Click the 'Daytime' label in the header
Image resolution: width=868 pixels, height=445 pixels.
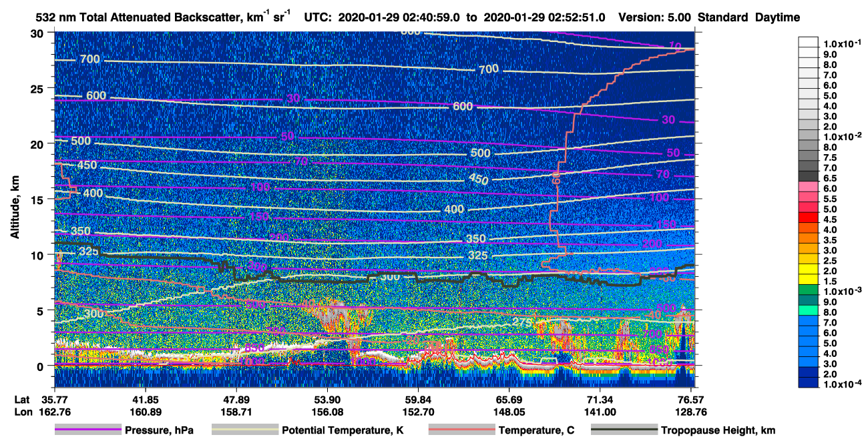click(777, 17)
